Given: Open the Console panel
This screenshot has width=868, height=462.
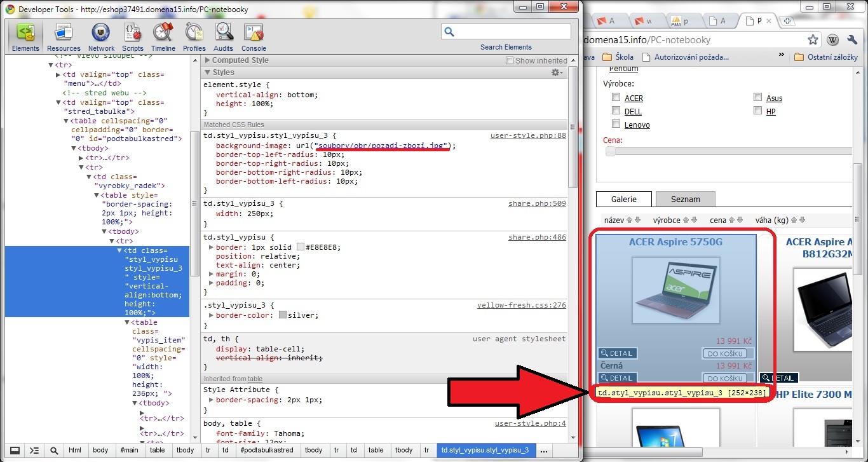Looking at the screenshot, I should pyautogui.click(x=254, y=37).
